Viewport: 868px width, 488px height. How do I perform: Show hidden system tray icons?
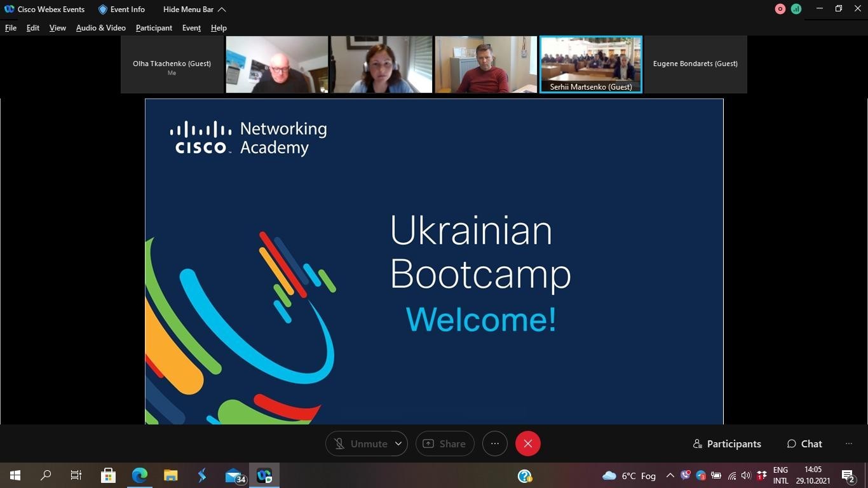coord(670,476)
